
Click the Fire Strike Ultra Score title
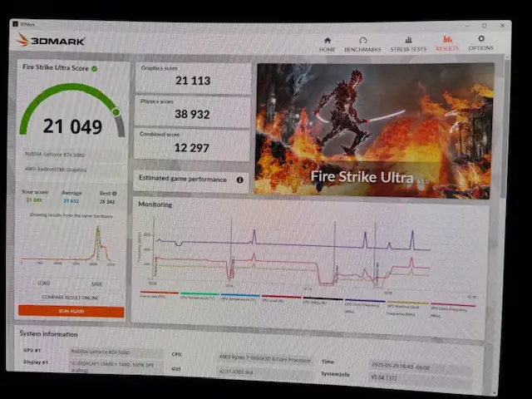click(56, 67)
